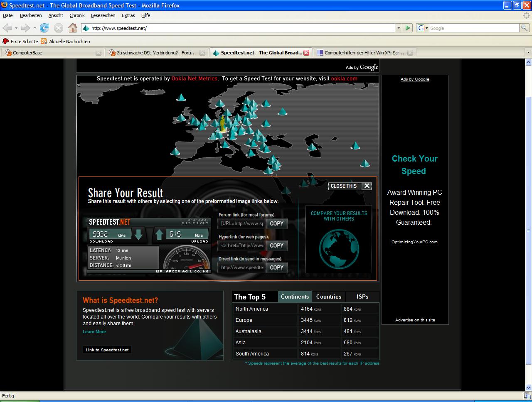Viewport: 532px width, 402px height.
Task: Click the green Go arrow button
Action: pos(408,28)
